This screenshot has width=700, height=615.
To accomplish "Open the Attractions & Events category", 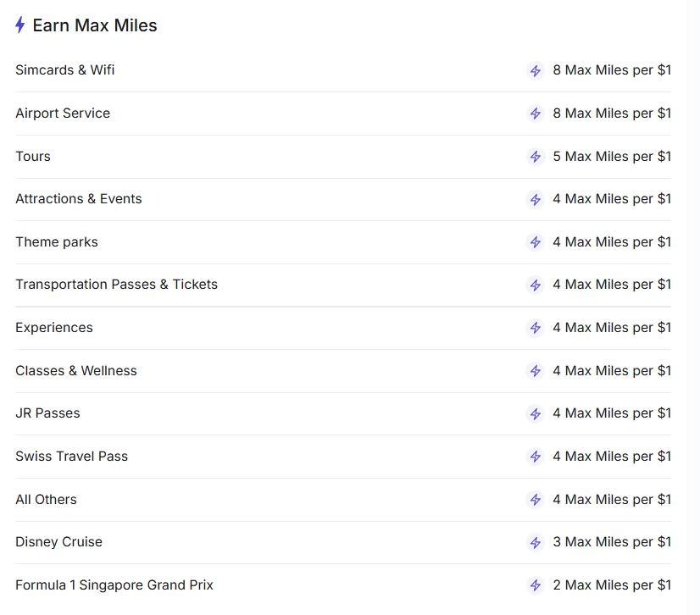I will (x=79, y=199).
